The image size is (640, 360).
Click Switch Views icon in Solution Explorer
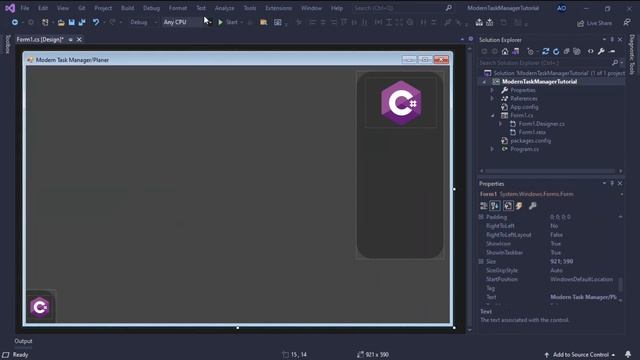(x=516, y=51)
